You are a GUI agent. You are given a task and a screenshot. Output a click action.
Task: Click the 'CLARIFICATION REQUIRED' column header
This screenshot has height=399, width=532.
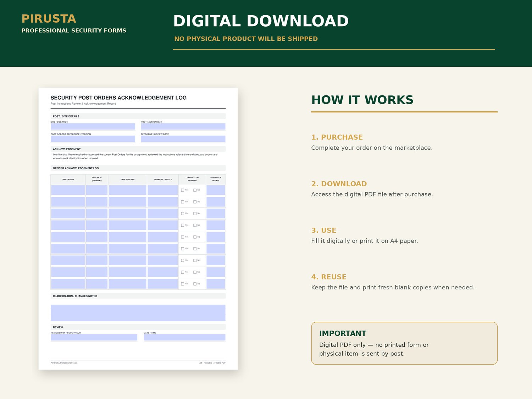(192, 179)
